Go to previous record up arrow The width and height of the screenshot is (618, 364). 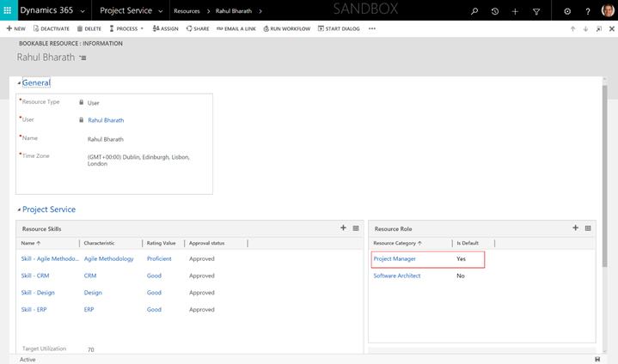(x=572, y=28)
